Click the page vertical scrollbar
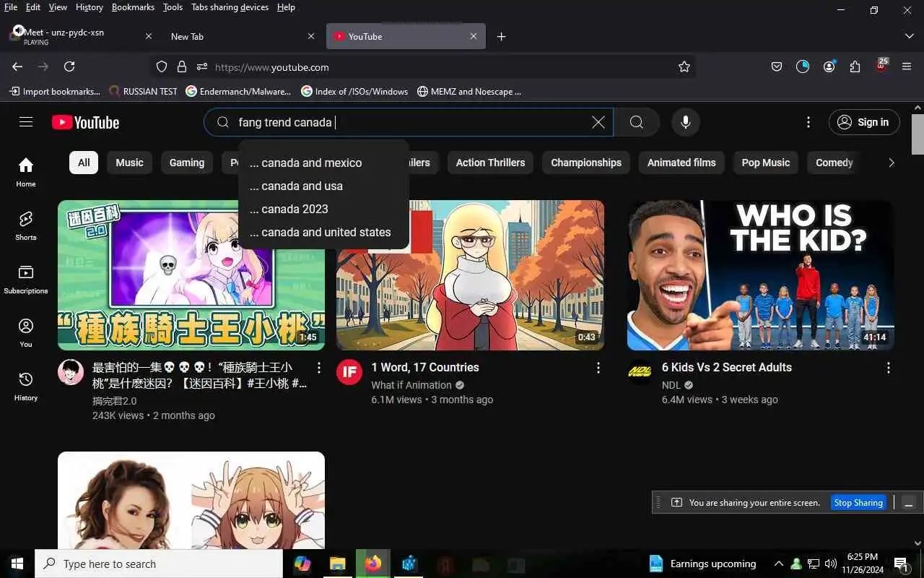924x578 pixels. pyautogui.click(x=918, y=134)
